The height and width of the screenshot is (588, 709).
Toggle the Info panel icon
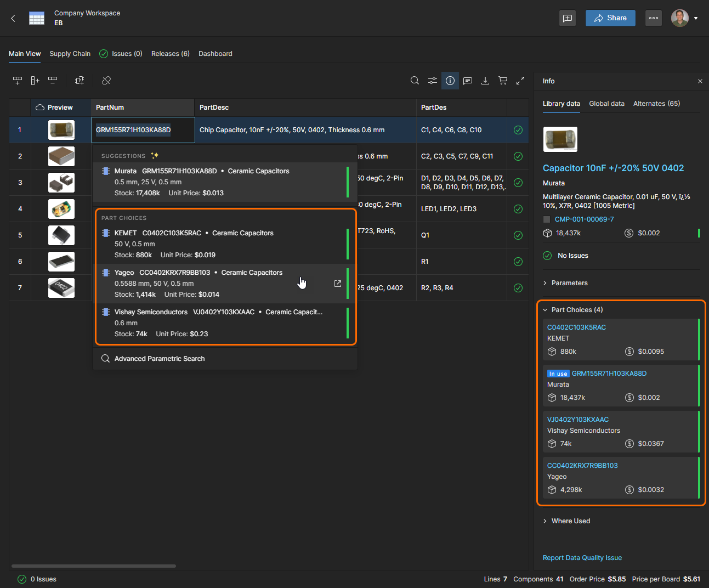click(450, 81)
